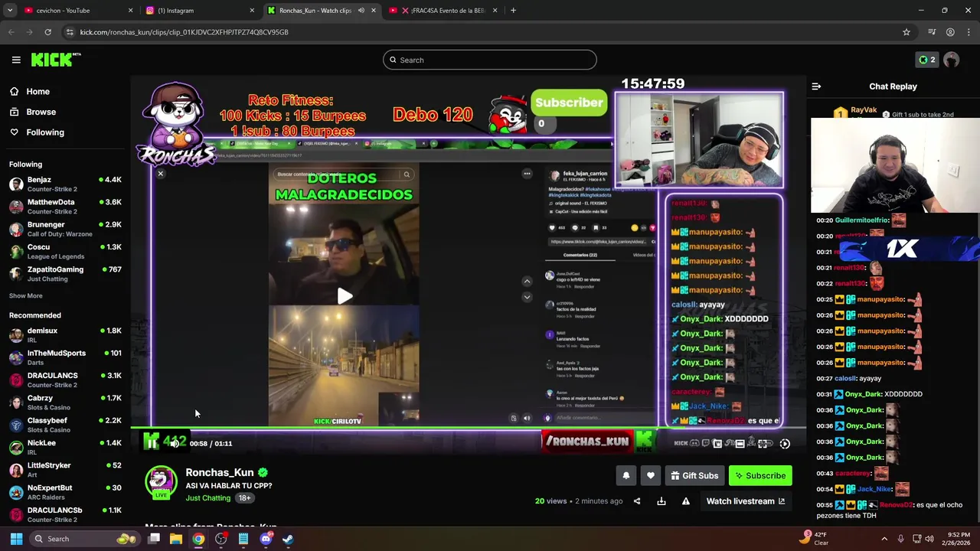The width and height of the screenshot is (980, 551).
Task: Open the Kicks balance showing 2
Action: [926, 60]
